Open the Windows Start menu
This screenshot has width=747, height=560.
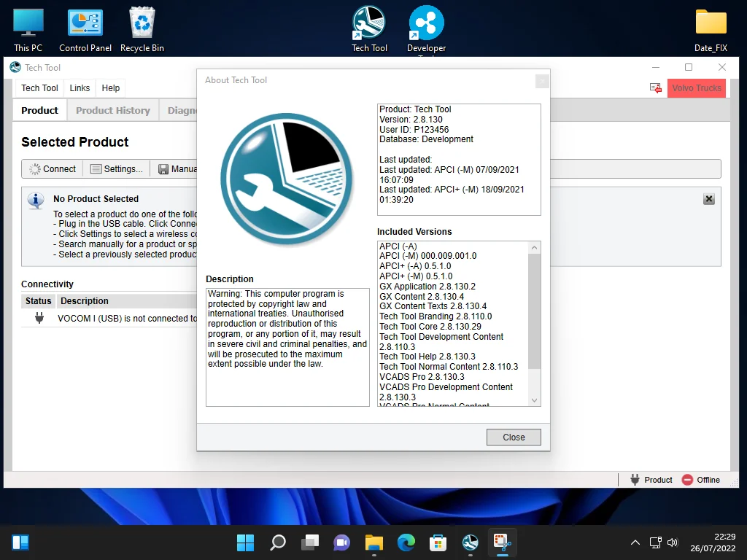point(245,542)
